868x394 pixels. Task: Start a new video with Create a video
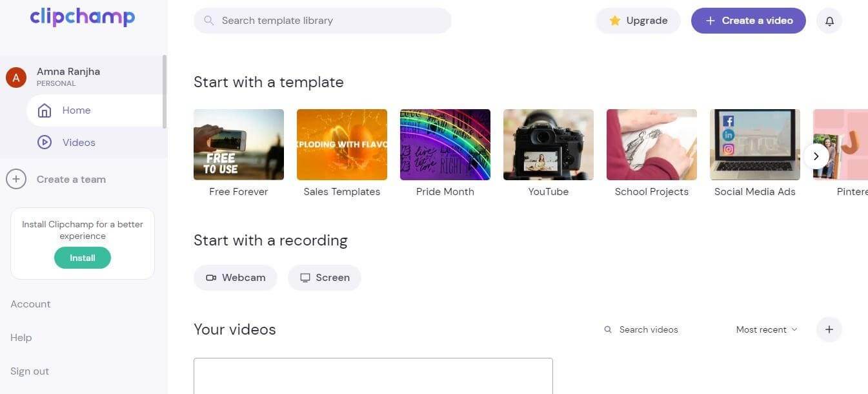pos(749,21)
